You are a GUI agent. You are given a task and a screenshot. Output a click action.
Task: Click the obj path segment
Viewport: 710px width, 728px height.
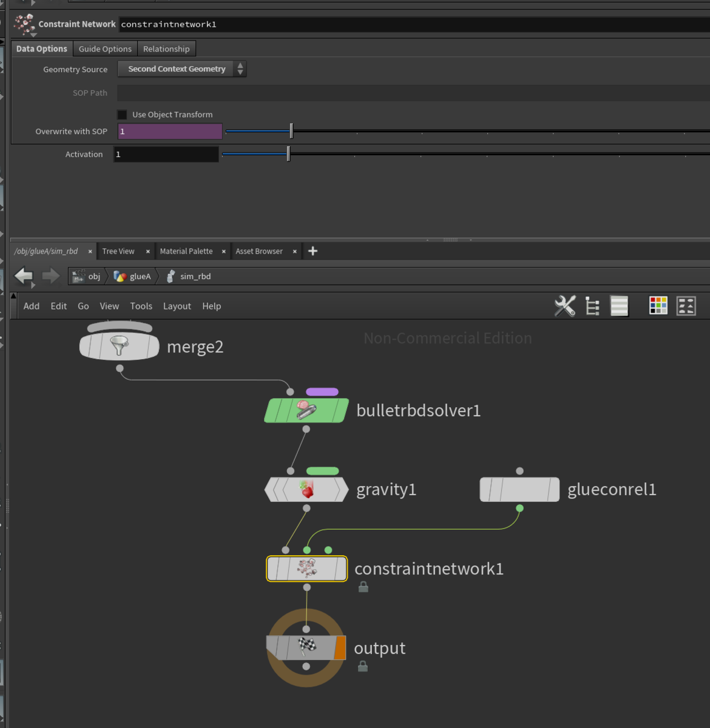click(x=87, y=276)
